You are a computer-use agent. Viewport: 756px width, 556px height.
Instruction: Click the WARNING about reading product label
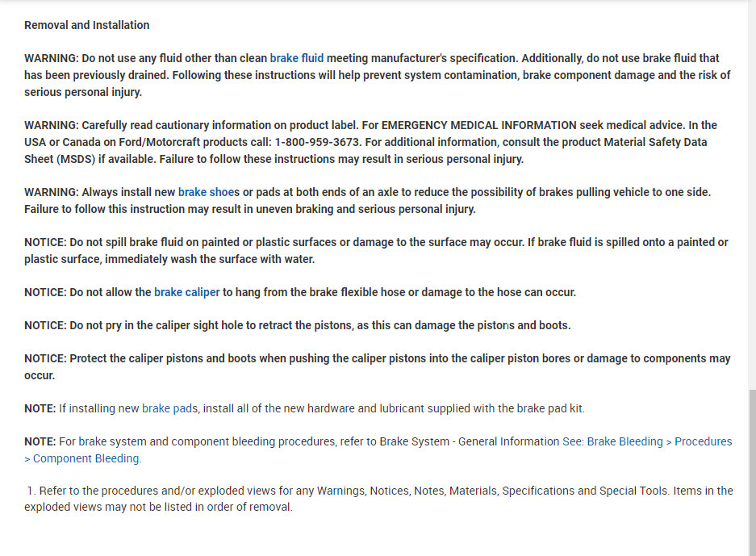pyautogui.click(x=51, y=125)
